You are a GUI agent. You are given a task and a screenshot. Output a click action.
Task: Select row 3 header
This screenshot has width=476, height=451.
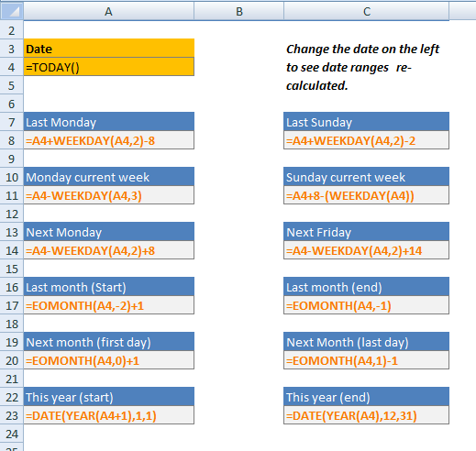[x=12, y=49]
